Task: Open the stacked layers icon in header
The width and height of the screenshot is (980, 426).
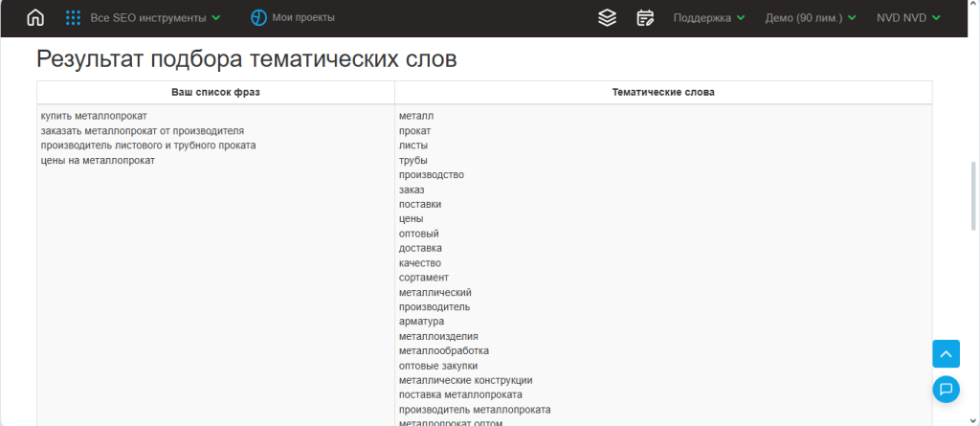Action: [607, 18]
